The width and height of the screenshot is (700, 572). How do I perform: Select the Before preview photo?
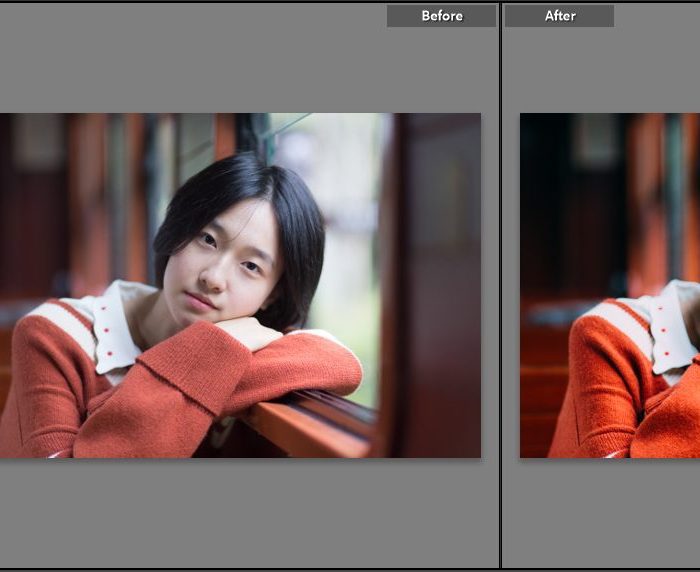click(x=240, y=285)
